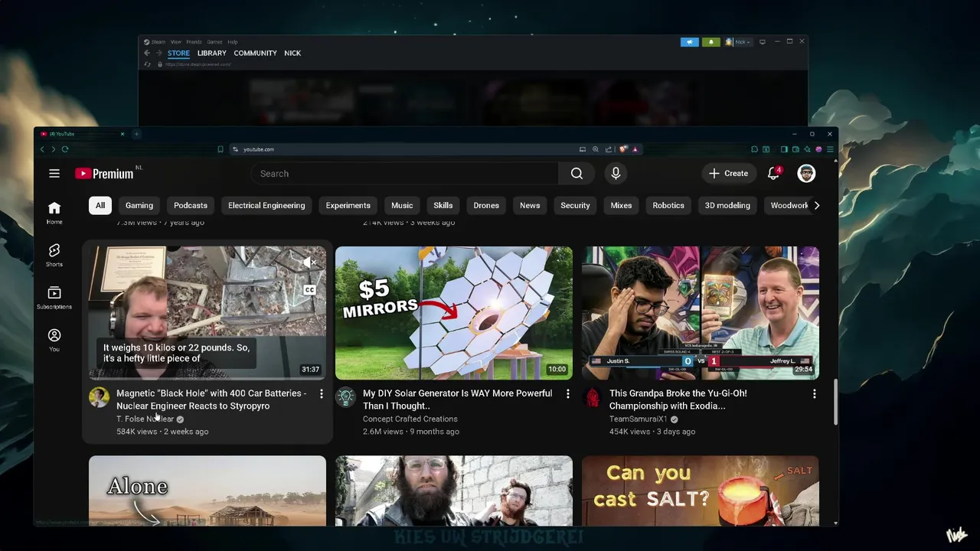Open Steam's Games menu
The height and width of the screenshot is (551, 980).
[x=214, y=42]
